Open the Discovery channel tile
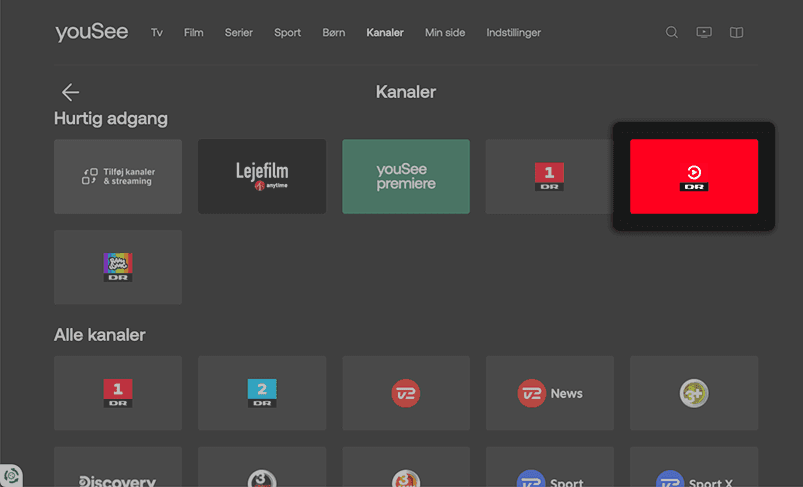803x487 pixels. [x=118, y=467]
